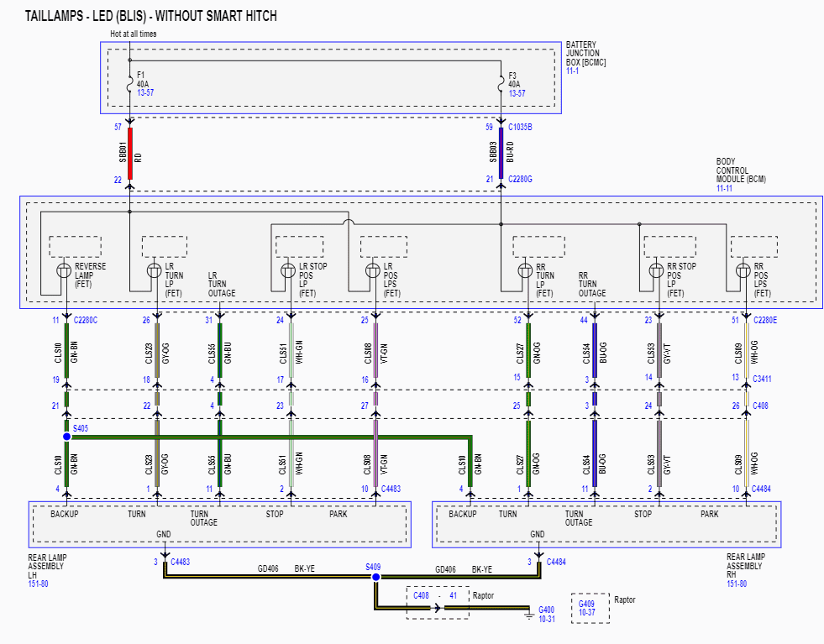The width and height of the screenshot is (824, 644).
Task: Click the S409 splice blue dot
Action: pos(375,577)
